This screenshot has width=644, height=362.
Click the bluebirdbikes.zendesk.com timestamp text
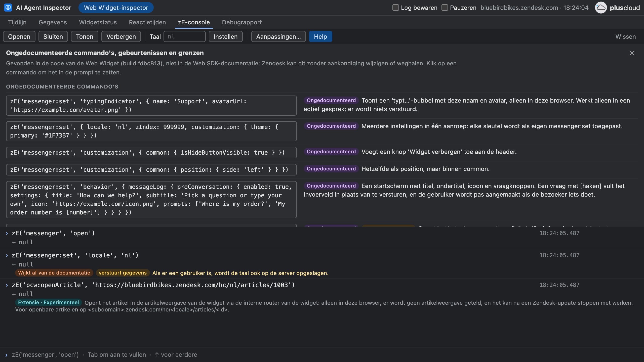[x=534, y=8]
